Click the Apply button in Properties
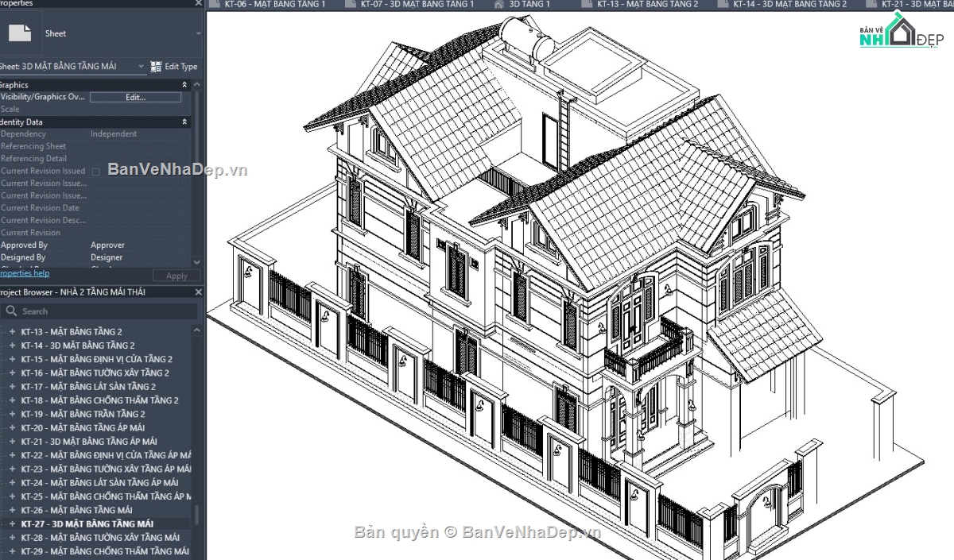 (176, 276)
